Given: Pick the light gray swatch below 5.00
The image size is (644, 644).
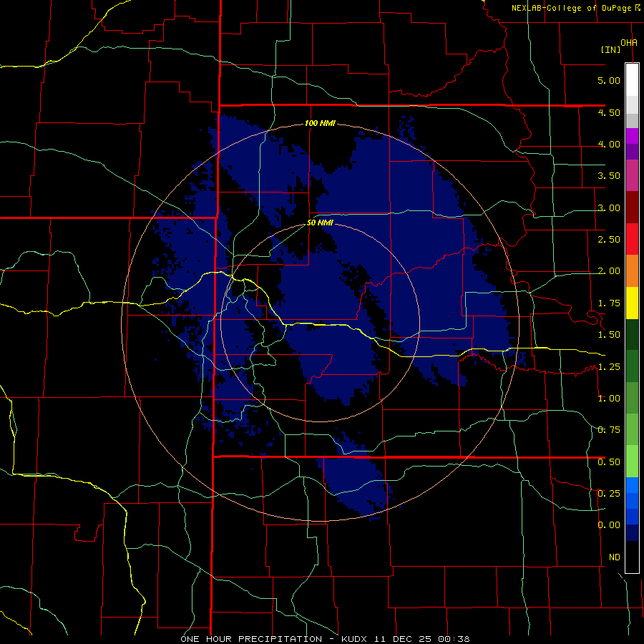Looking at the screenshot, I should (632, 104).
